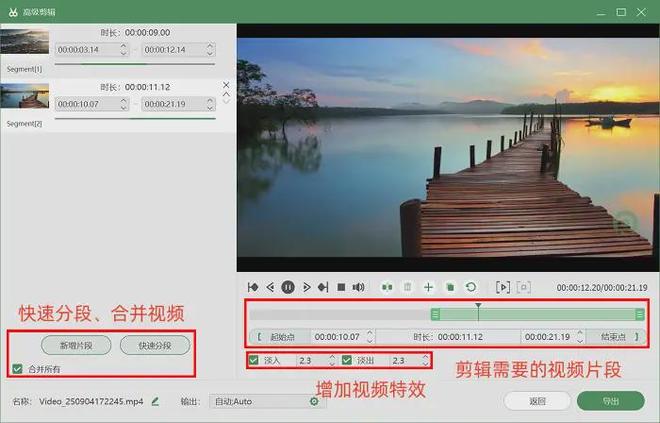660x423 pixels.
Task: Click the split segment icon
Action: point(387,287)
